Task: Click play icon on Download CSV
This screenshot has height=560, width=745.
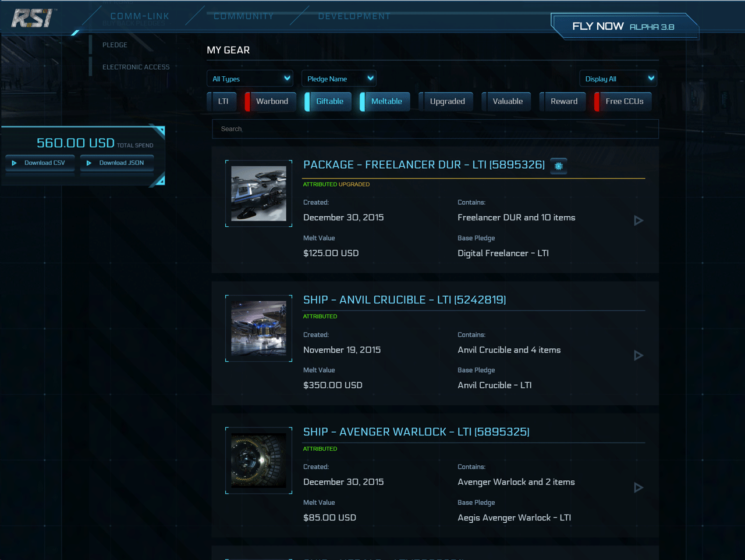Action: pos(14,163)
